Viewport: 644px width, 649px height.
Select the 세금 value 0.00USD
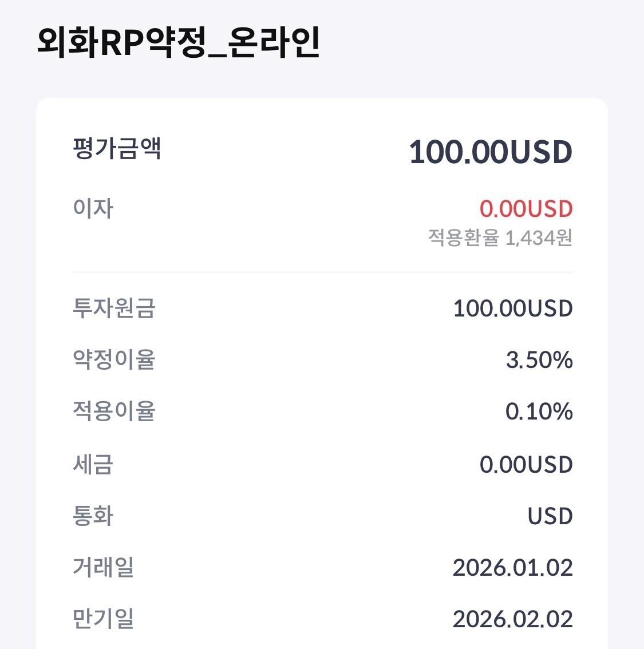(x=526, y=465)
